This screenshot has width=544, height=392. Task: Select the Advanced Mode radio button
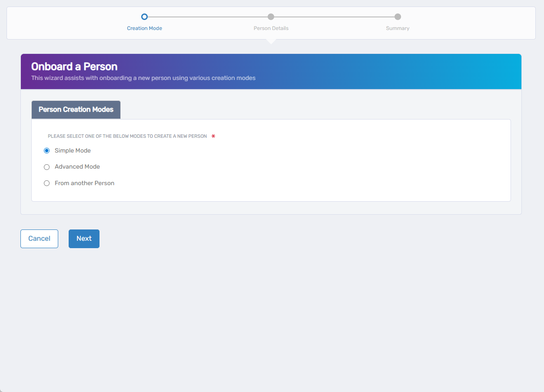tap(46, 167)
